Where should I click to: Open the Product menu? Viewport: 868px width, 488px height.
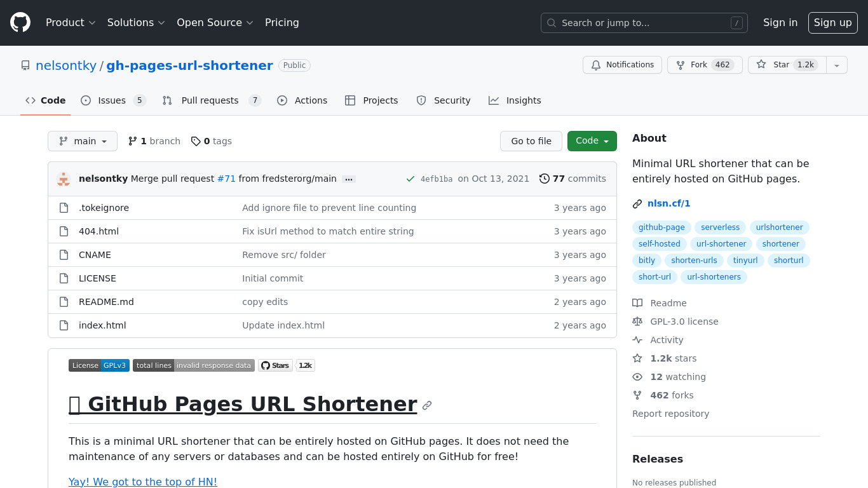tap(71, 23)
